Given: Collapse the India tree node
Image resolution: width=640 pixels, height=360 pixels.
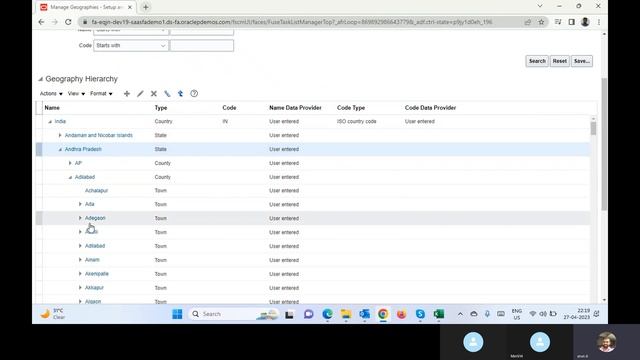Looking at the screenshot, I should (50, 122).
